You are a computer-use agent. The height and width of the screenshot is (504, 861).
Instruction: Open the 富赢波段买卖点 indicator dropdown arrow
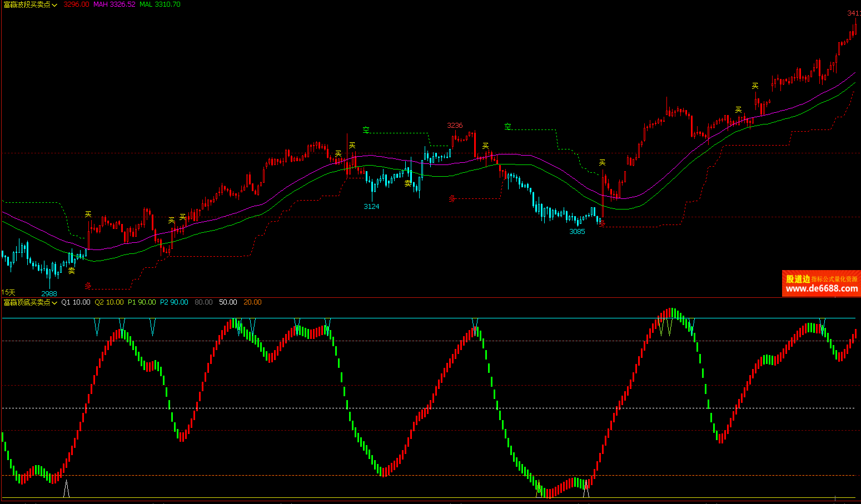click(x=54, y=5)
